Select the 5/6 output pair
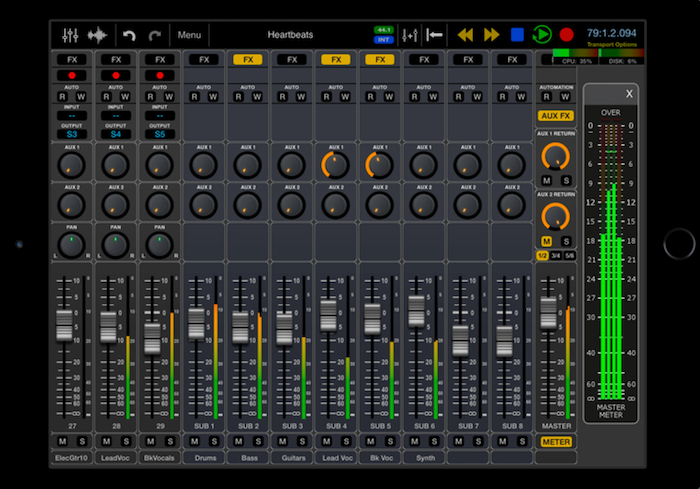 [x=570, y=256]
